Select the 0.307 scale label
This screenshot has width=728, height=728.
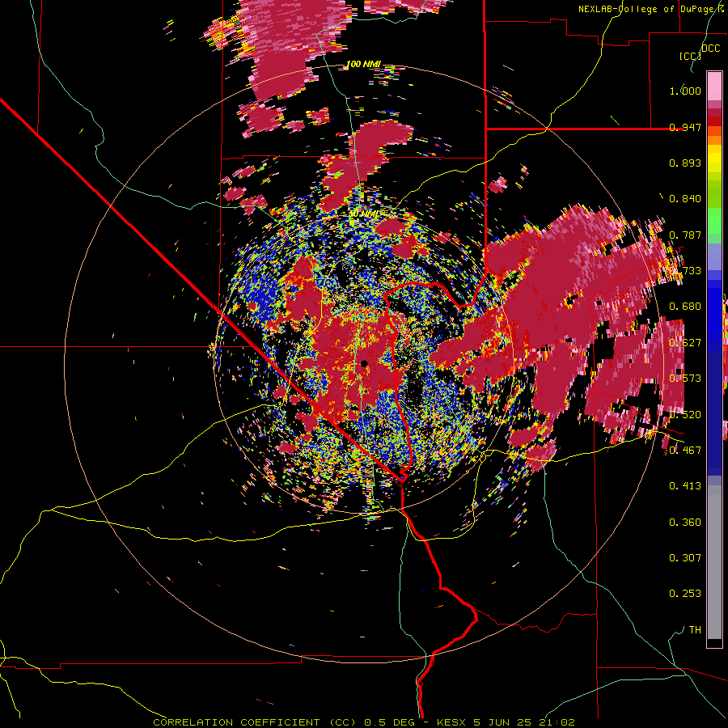tap(685, 558)
